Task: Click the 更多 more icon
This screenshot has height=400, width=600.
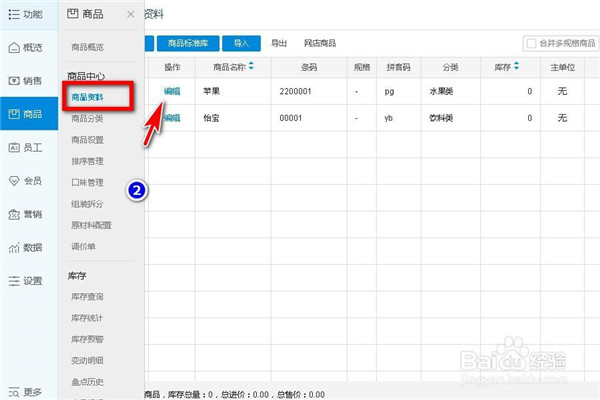Action: pos(26,391)
